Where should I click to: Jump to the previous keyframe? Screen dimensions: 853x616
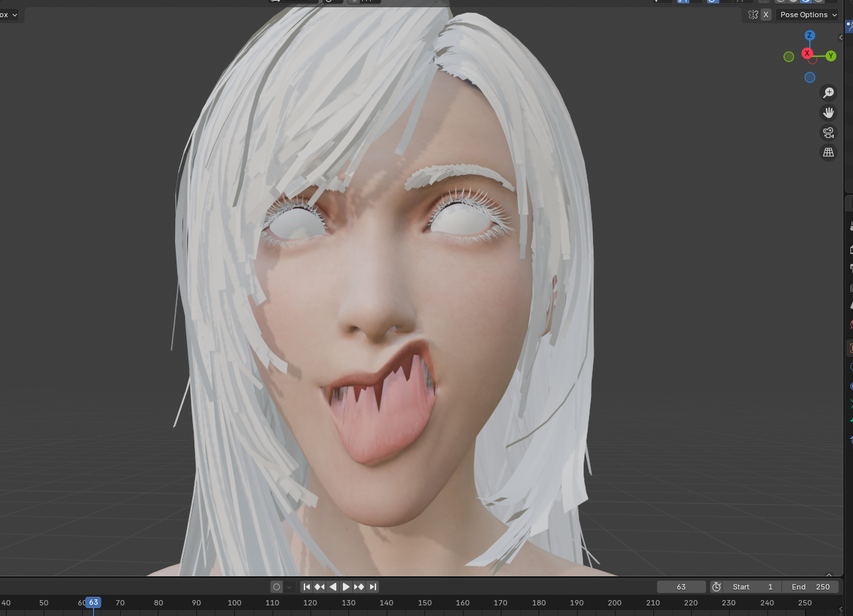(320, 587)
